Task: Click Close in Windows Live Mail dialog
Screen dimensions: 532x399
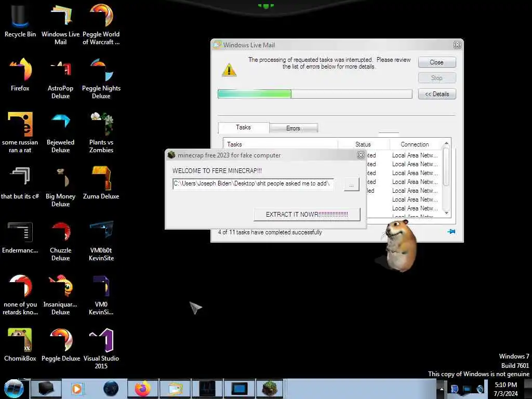Action: (436, 62)
